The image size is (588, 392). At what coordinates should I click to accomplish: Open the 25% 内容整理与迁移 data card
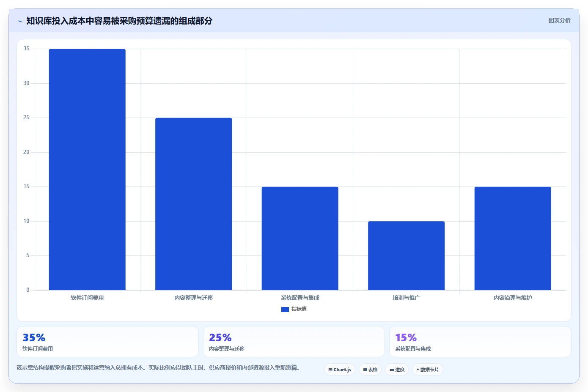[x=294, y=342]
